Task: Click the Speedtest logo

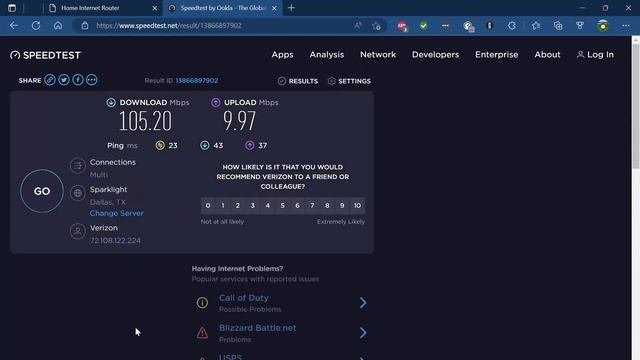Action: 45,55
